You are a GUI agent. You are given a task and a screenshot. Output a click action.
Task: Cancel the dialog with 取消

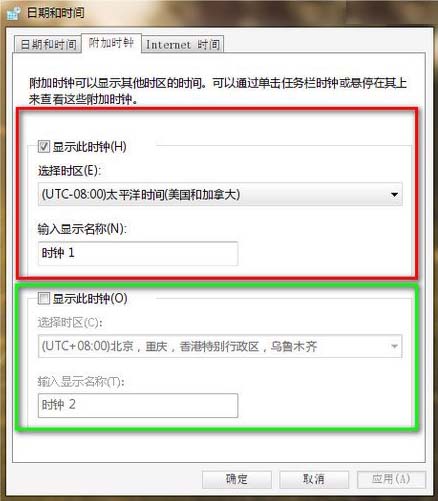coord(314,479)
